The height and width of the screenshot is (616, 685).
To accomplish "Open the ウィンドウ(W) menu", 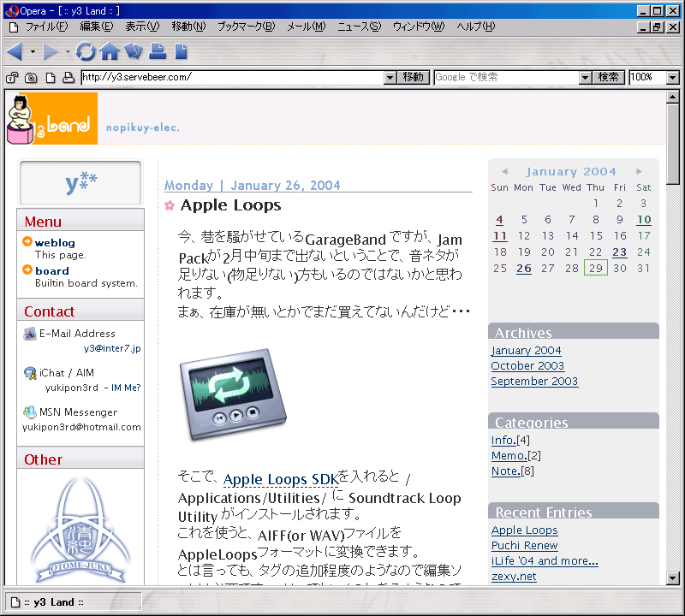I will pos(419,27).
